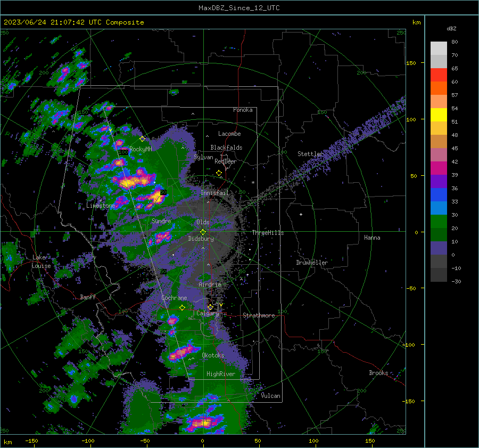Click the white asterisk marker above Limestone
The height and width of the screenshot is (448, 479).
pos(101,200)
